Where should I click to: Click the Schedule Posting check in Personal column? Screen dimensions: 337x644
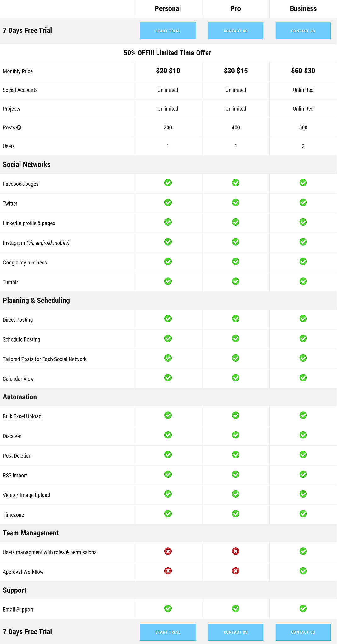[x=168, y=338]
